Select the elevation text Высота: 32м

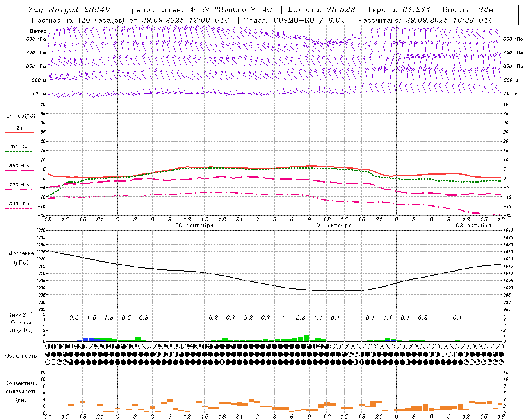click(x=468, y=10)
